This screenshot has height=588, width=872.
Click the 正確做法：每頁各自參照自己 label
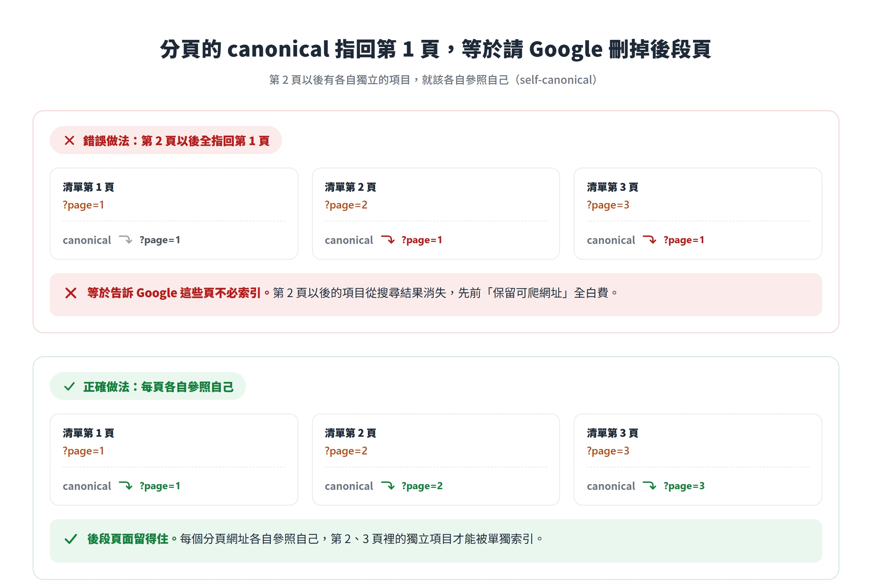(158, 387)
